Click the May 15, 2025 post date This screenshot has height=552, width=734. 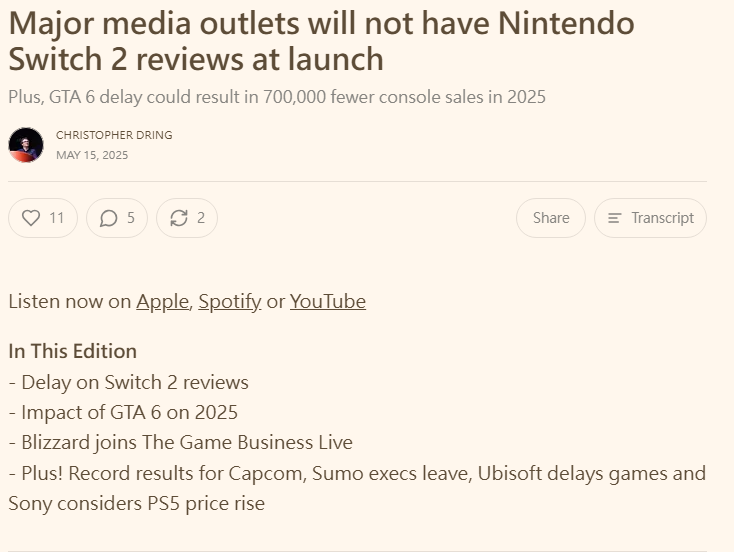coord(92,155)
